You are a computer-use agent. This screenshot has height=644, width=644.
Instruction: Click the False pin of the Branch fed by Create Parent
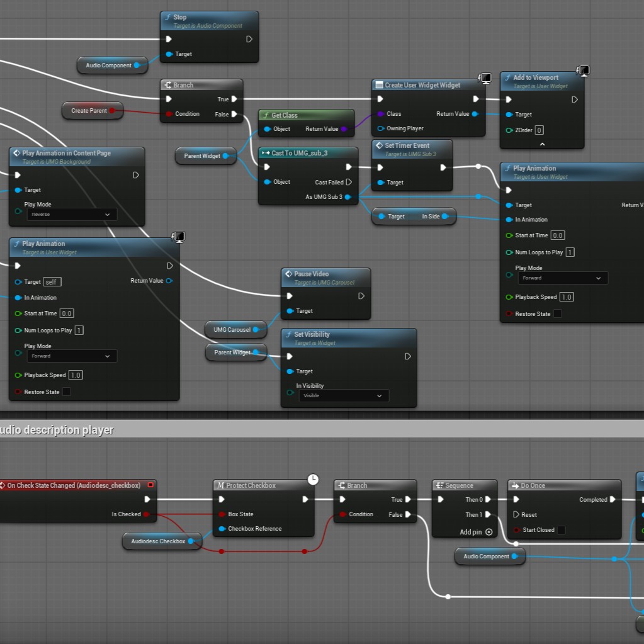point(234,114)
